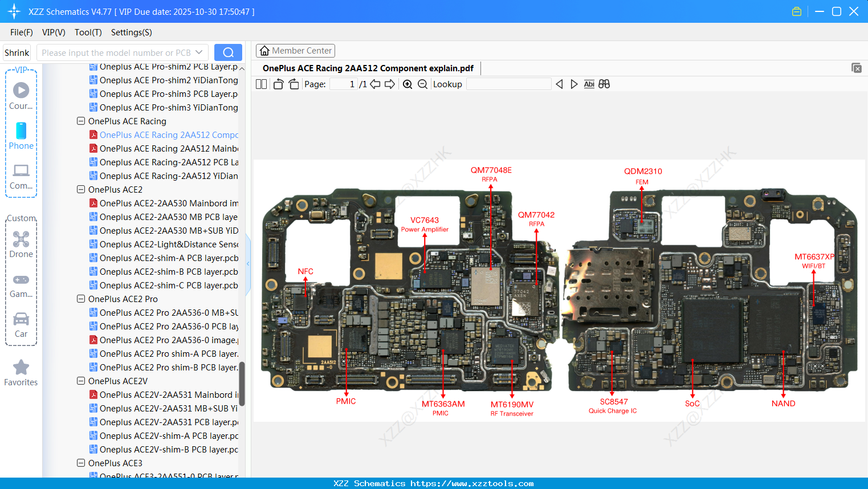This screenshot has height=489, width=868.
Task: Zoom out of the schematic PDF
Action: point(422,84)
